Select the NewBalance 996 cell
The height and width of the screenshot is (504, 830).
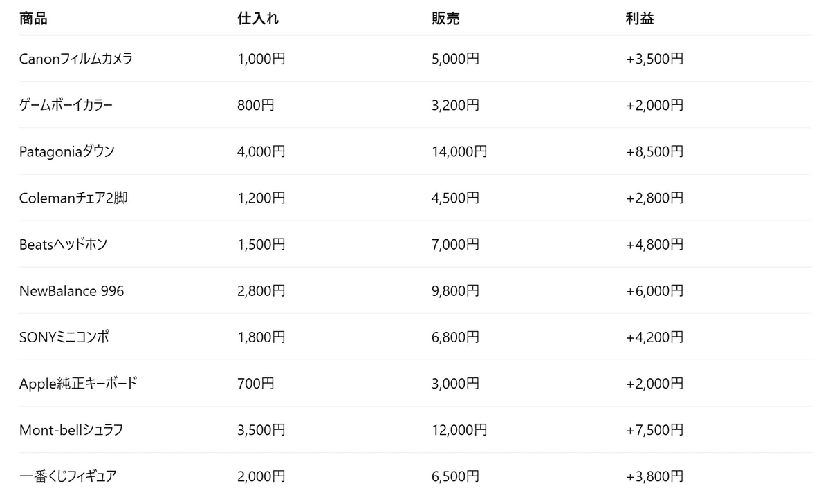pyautogui.click(x=72, y=290)
